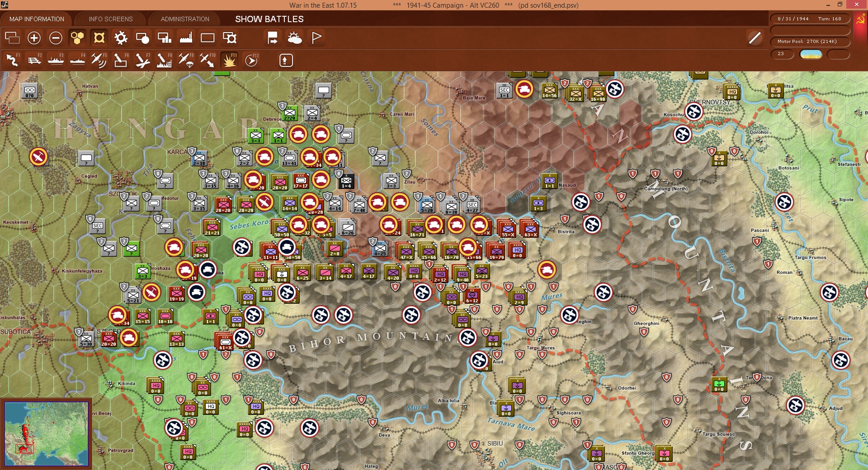Click the Soviet hammer and sickle flag
The image size is (868, 470).
[x=860, y=20]
